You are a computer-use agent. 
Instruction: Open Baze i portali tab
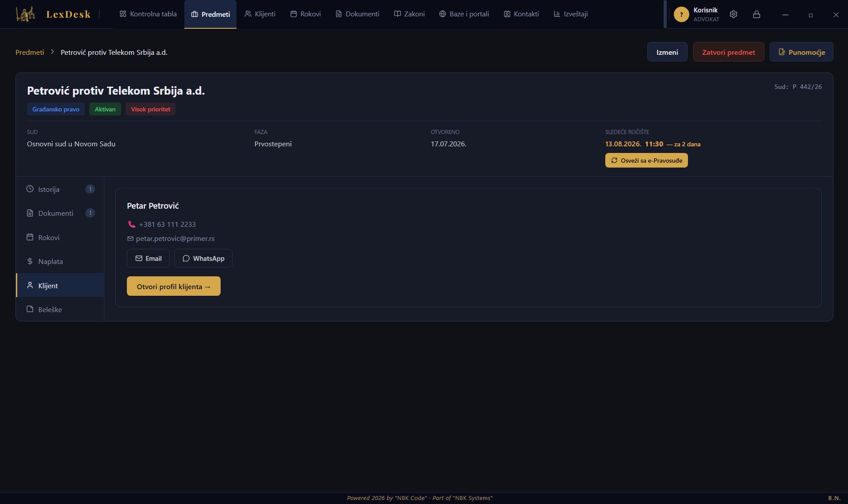[464, 14]
